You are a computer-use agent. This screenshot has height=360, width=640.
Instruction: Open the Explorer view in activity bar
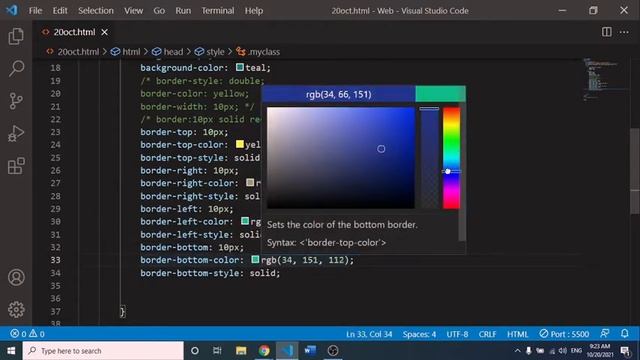[16, 36]
